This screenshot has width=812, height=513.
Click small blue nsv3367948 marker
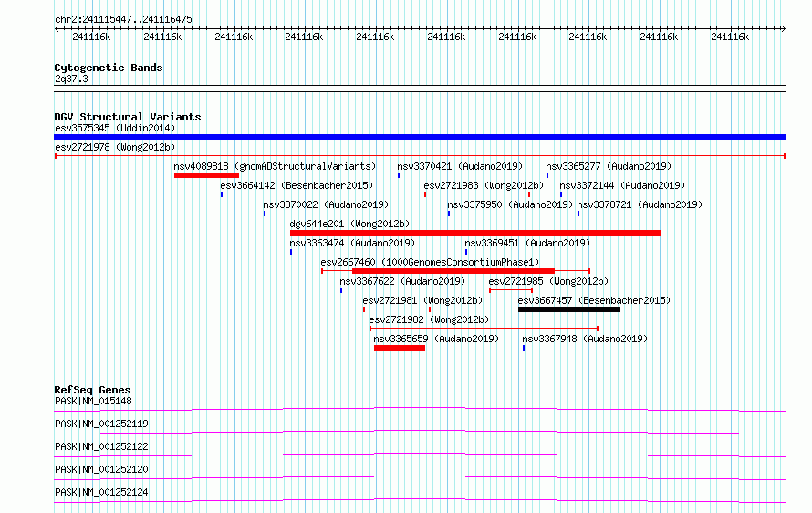pos(524,348)
